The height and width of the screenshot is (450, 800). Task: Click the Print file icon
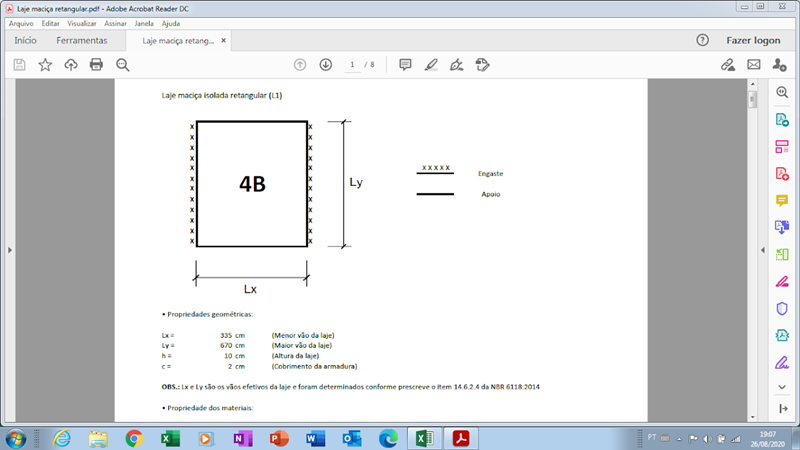point(96,65)
